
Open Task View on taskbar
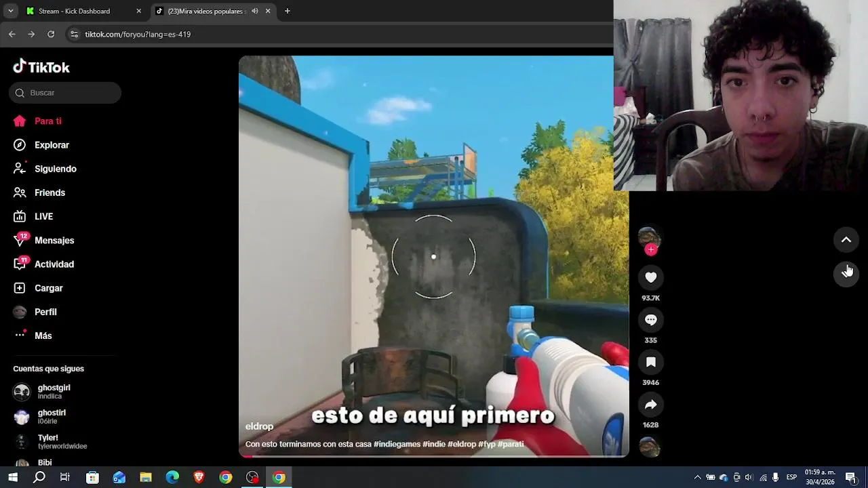point(65,477)
